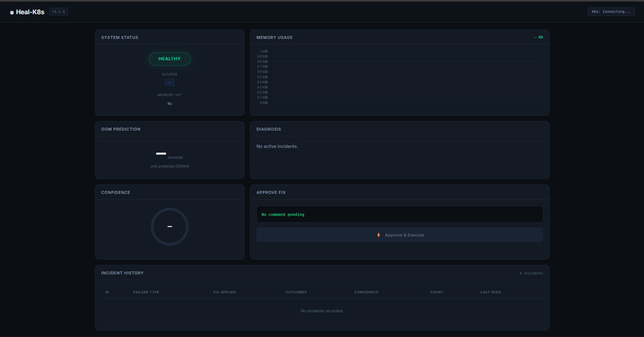Click the OOM prediction seconds value
This screenshot has height=337, width=644.
click(161, 154)
